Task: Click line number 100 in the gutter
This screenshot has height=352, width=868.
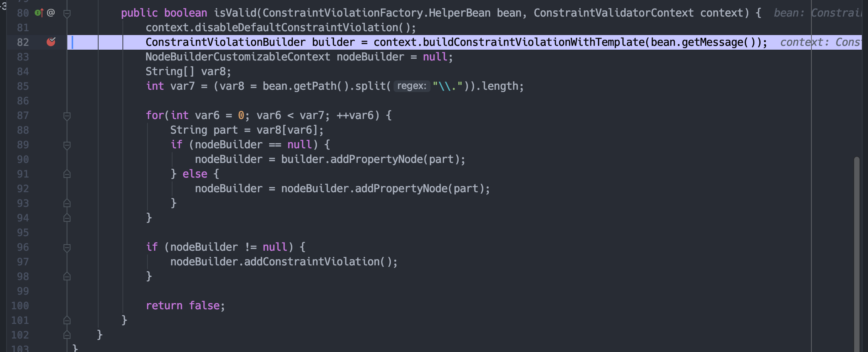Action: [x=20, y=305]
